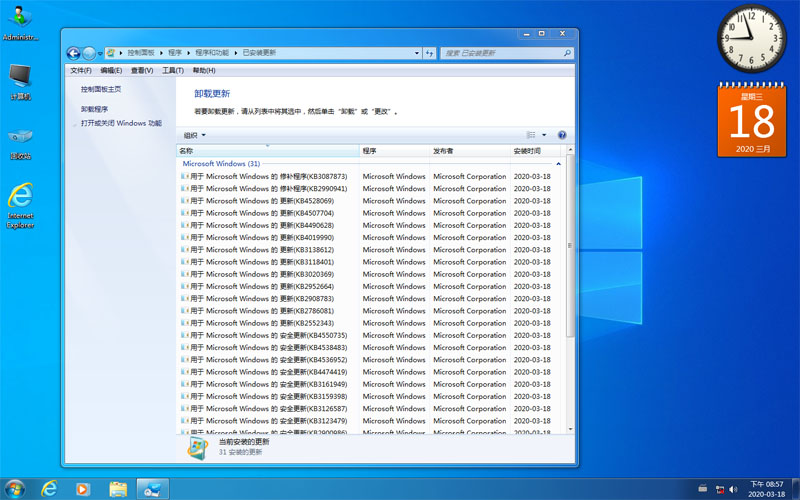
Task: Expand breadcrumb arrow after 控制面板
Action: [161, 53]
